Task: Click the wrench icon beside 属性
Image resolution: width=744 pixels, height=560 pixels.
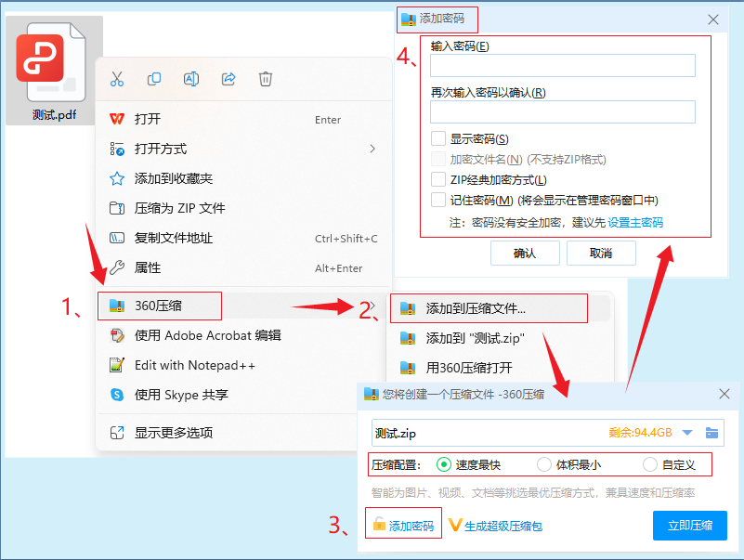Action: pyautogui.click(x=117, y=267)
